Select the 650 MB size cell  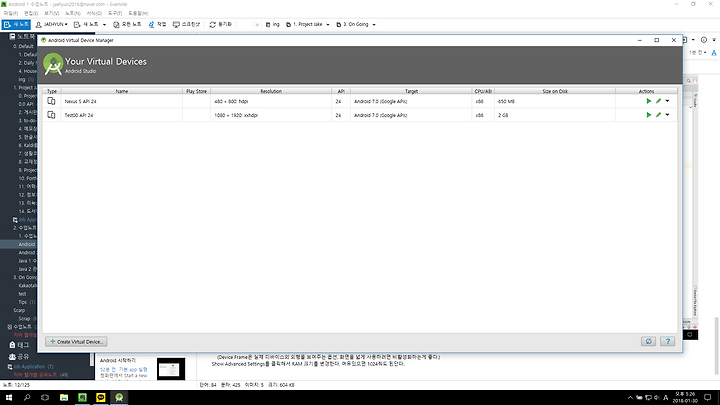[555, 101]
